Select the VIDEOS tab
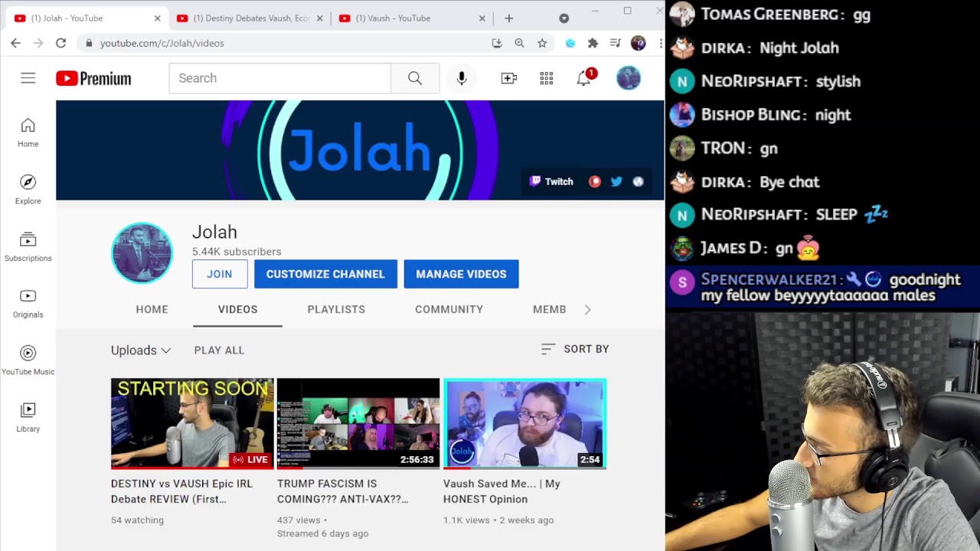Image resolution: width=980 pixels, height=551 pixels. (x=237, y=309)
